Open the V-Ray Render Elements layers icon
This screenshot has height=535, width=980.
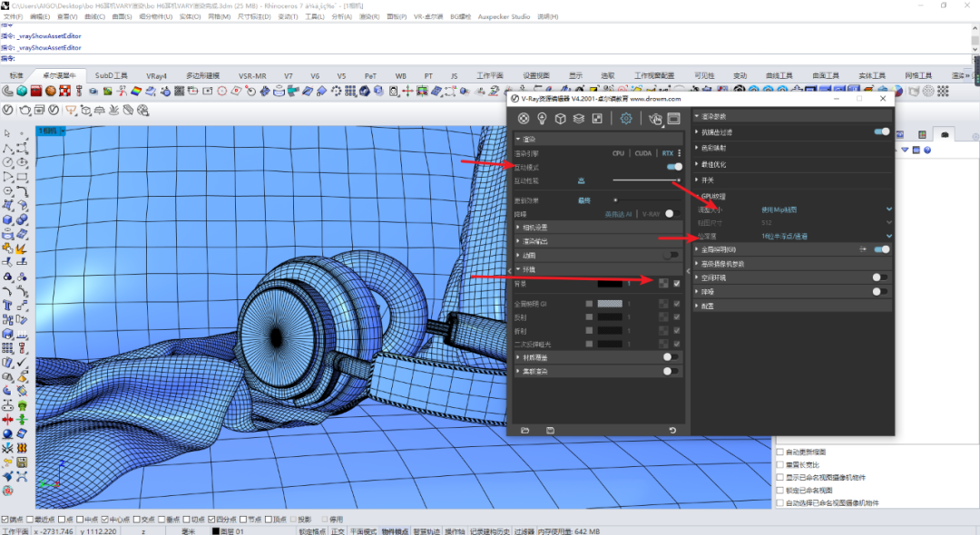[579, 119]
